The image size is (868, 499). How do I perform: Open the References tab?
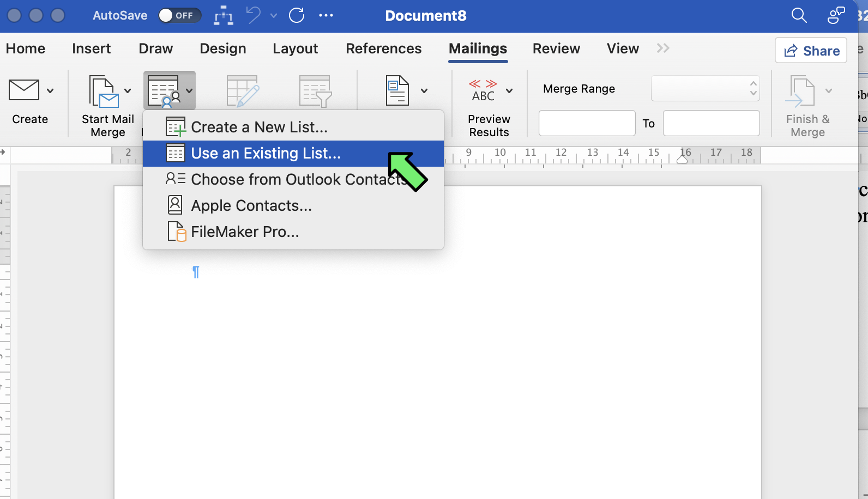coord(384,48)
